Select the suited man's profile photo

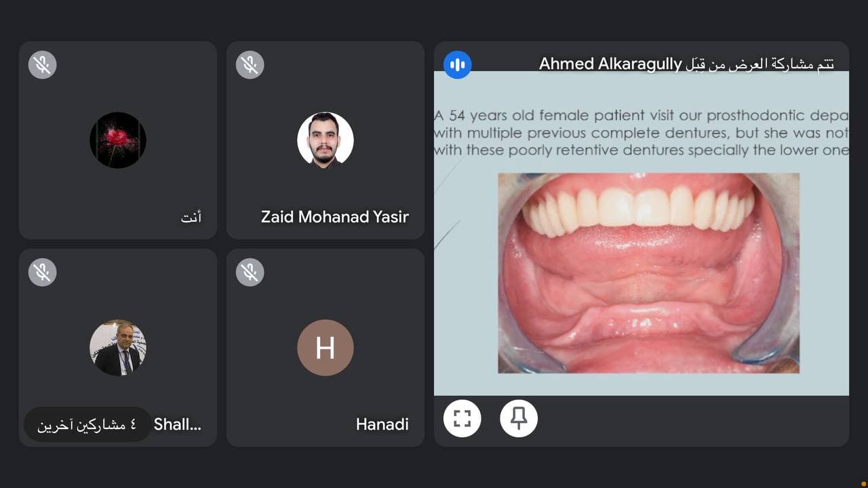[x=118, y=348]
